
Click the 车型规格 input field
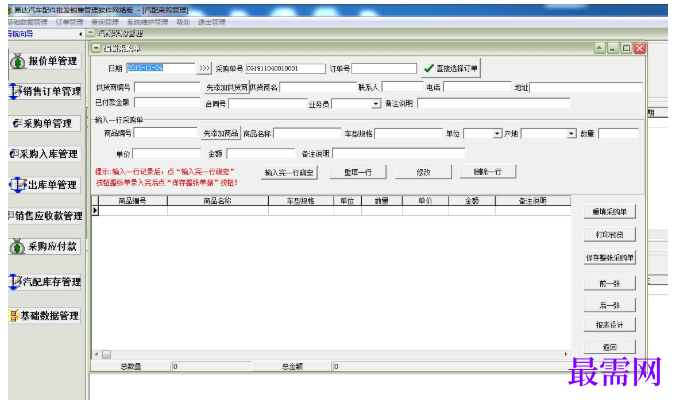[409, 134]
